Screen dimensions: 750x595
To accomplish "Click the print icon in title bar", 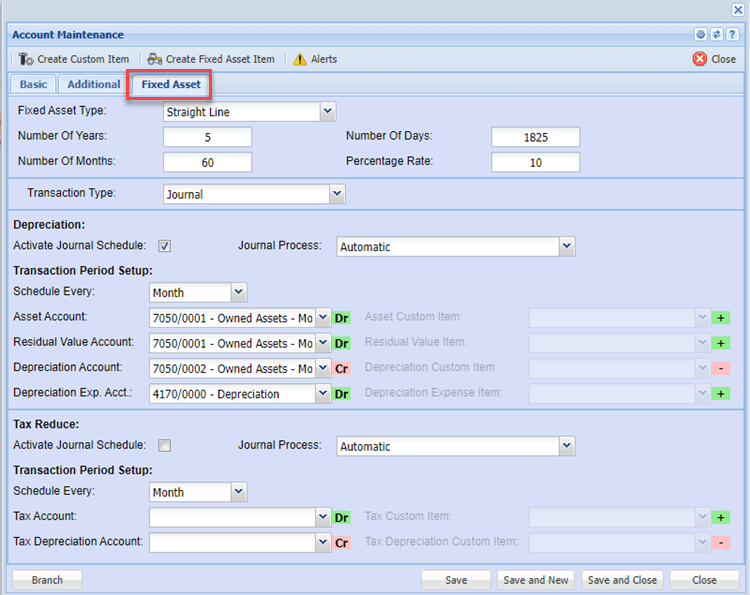I will coord(700,35).
